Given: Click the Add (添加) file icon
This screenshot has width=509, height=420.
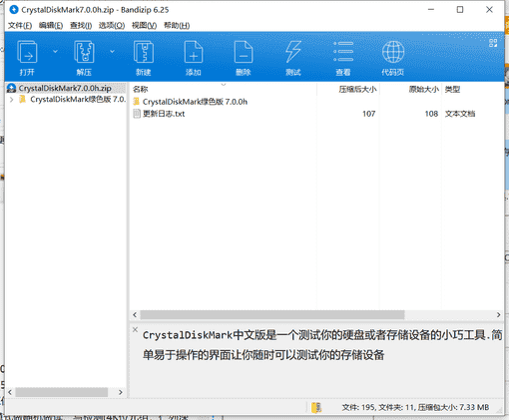Looking at the screenshot, I should pyautogui.click(x=194, y=52).
